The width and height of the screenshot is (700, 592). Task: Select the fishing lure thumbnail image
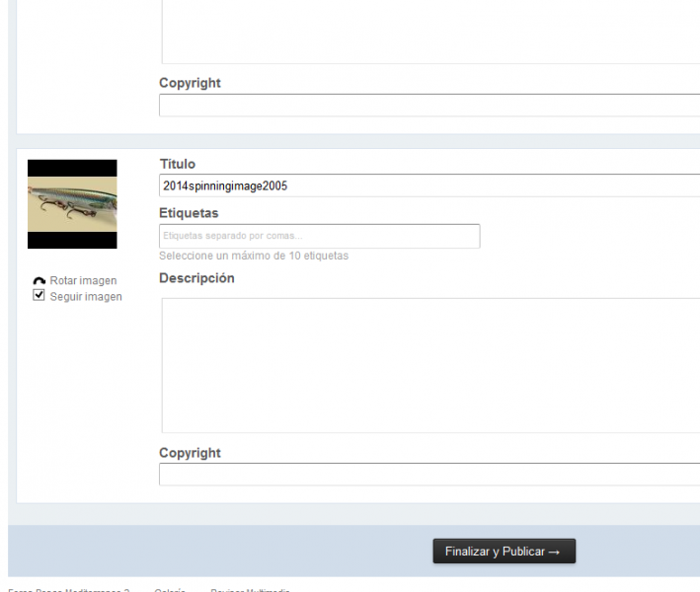72,204
